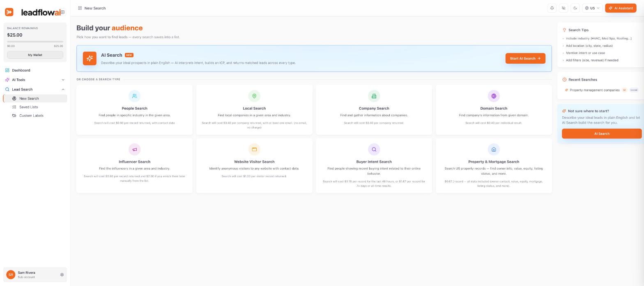
Task: Choose Domain Search globe icon
Action: coord(494,96)
